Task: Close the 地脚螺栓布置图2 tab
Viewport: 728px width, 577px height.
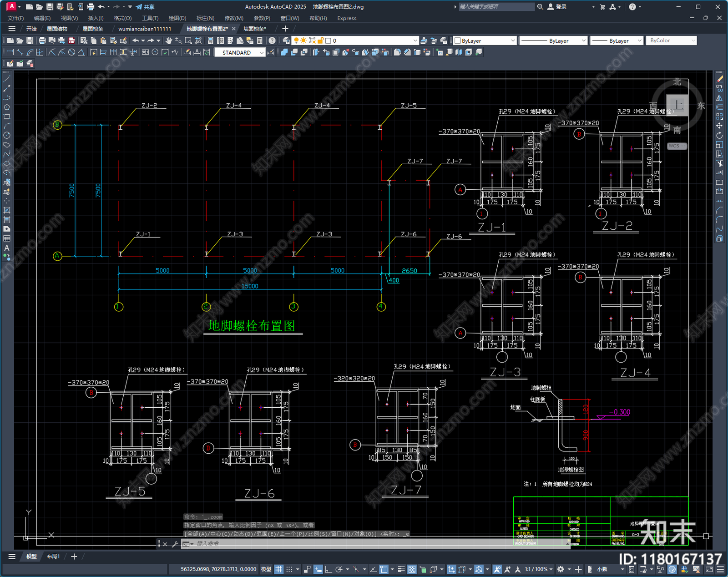Action: coord(234,29)
